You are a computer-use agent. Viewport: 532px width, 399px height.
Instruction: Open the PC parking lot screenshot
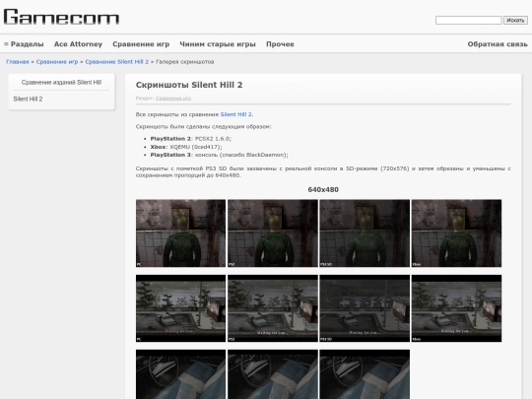[x=180, y=308]
